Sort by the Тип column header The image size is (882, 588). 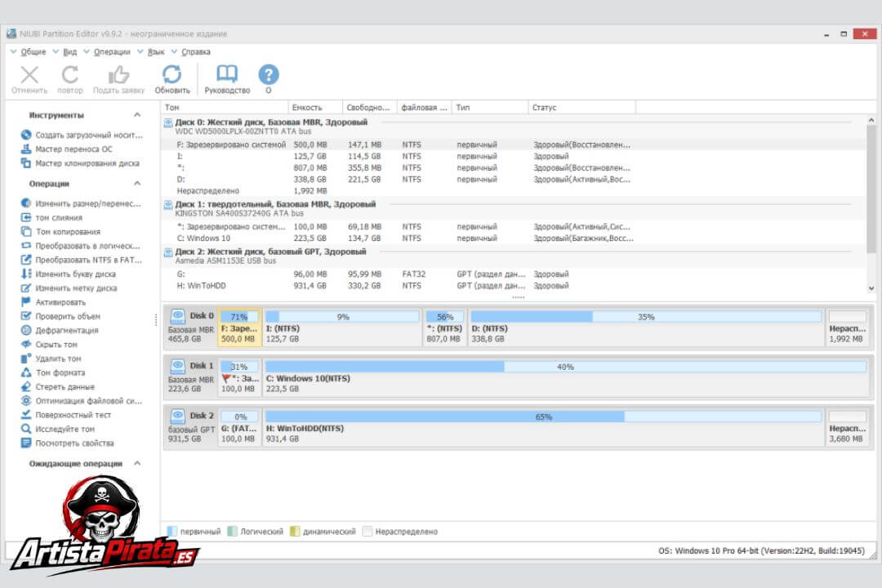click(x=490, y=108)
